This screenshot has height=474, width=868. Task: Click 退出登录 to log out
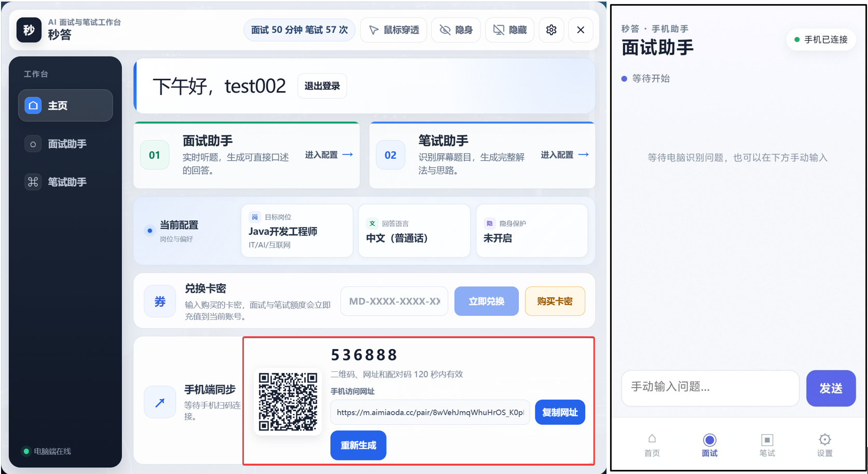(x=322, y=86)
